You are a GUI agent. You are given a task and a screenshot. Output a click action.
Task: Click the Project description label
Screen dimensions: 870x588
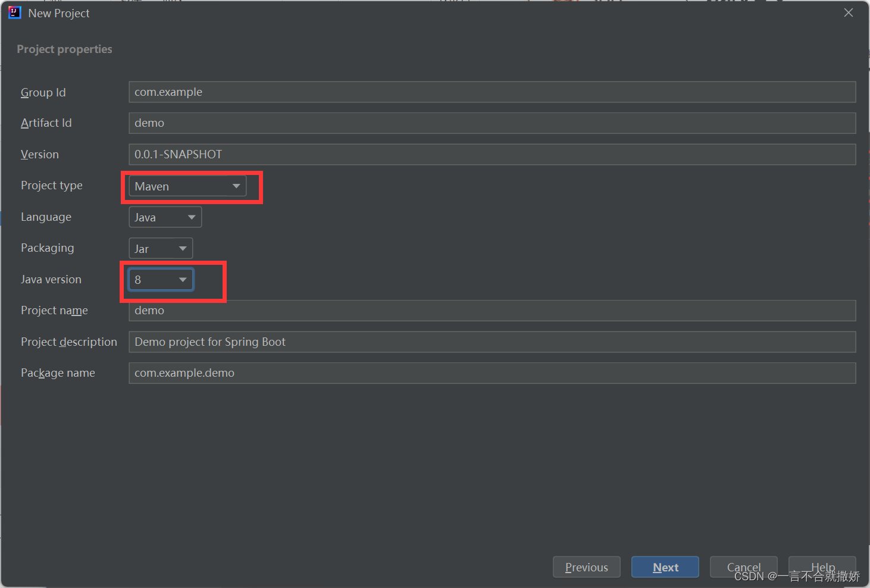(x=69, y=342)
